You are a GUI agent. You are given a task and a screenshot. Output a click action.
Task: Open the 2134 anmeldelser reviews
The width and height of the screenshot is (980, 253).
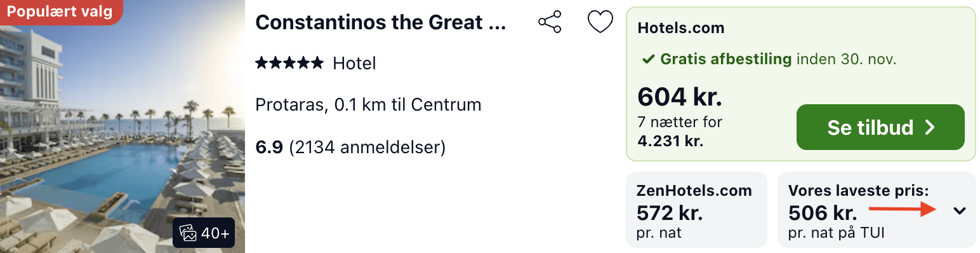tap(367, 147)
